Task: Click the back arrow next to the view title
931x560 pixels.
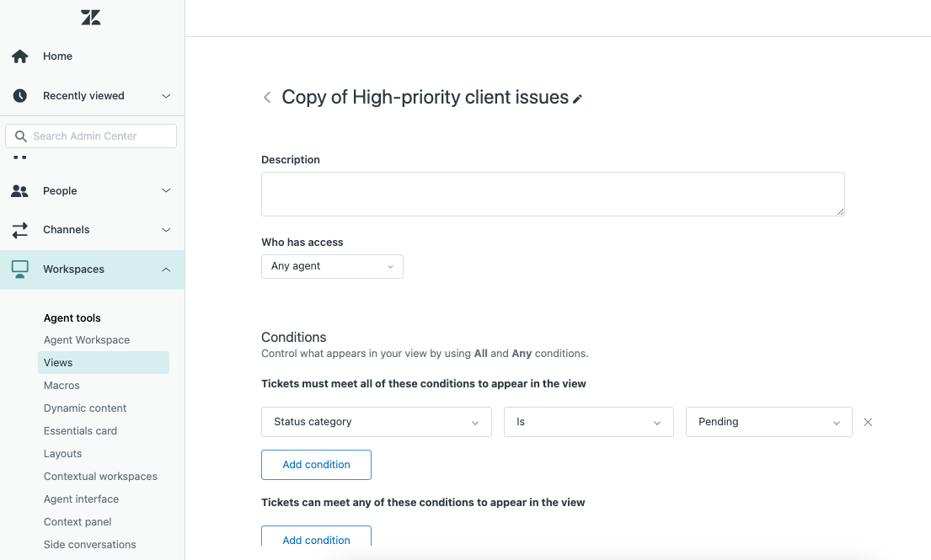Action: tap(267, 97)
